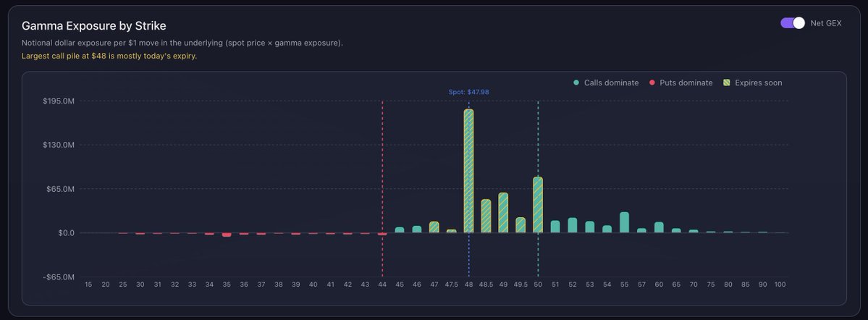Click the 70 strike x-axis label

694,285
